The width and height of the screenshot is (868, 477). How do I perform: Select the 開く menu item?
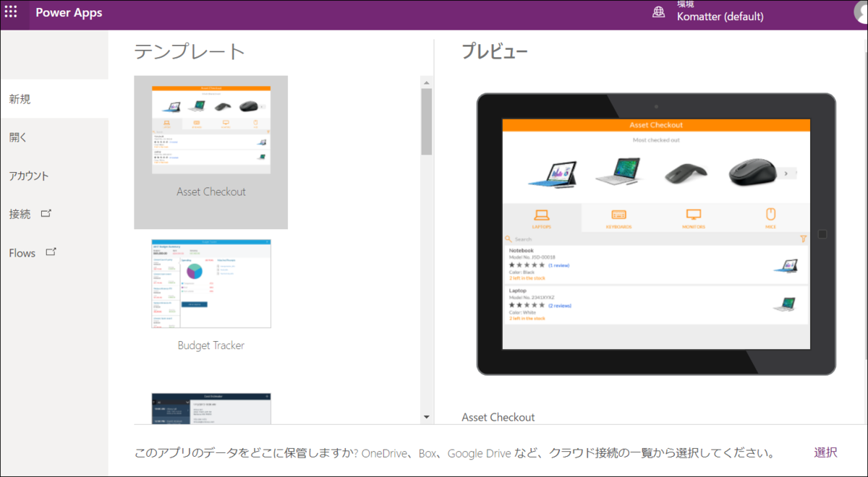pos(54,137)
